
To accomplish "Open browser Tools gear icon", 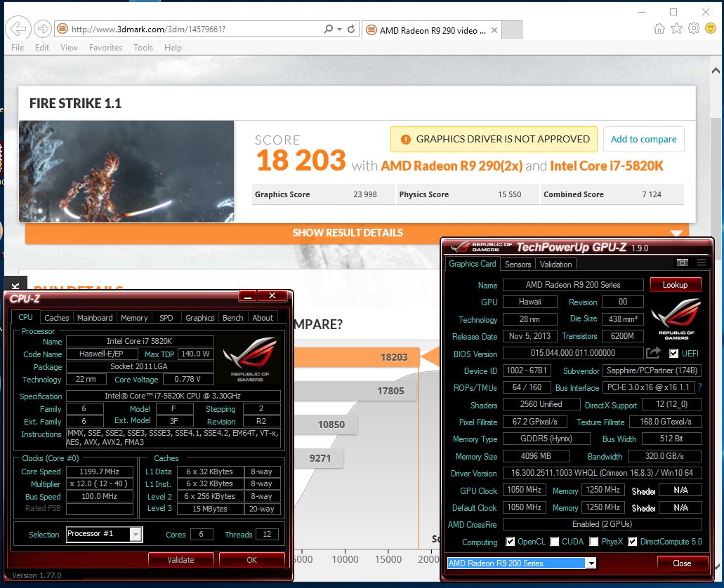I will (x=694, y=29).
